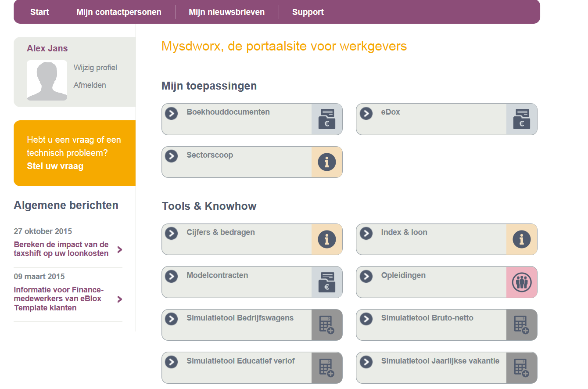Expand the taxshift news item chevron
This screenshot has width=588, height=389.
coord(120,249)
